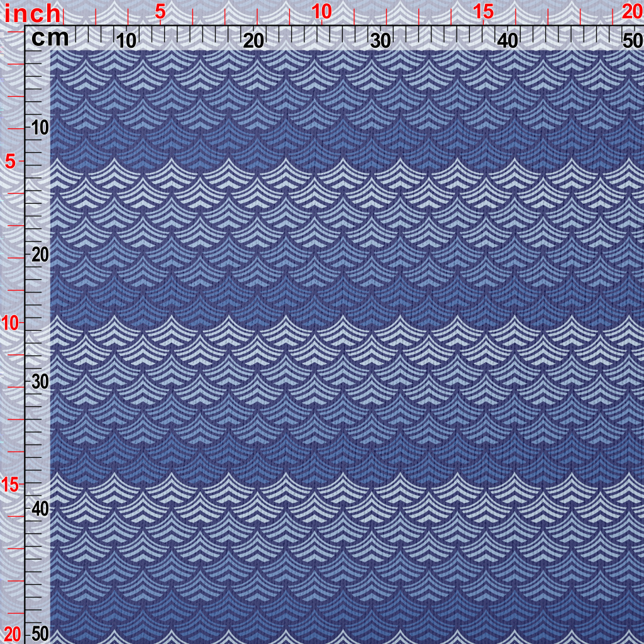Select the 20 cm label on top ruler
The width and height of the screenshot is (644, 644).
[x=253, y=41]
